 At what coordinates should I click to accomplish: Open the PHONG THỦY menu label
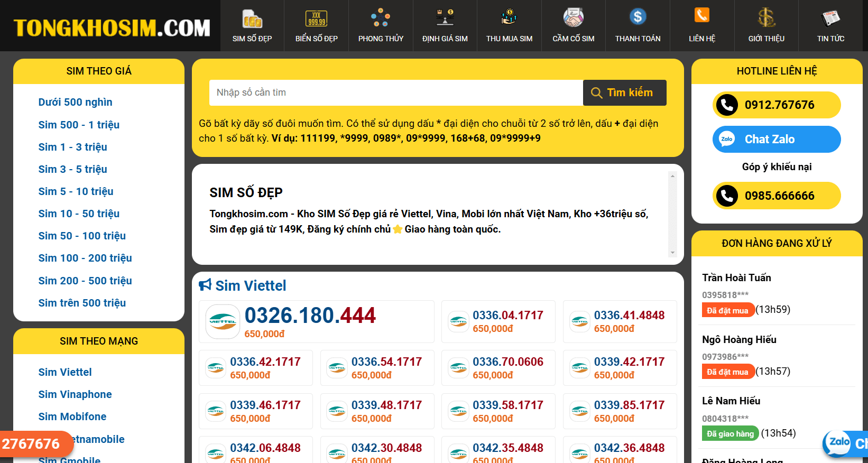381,39
